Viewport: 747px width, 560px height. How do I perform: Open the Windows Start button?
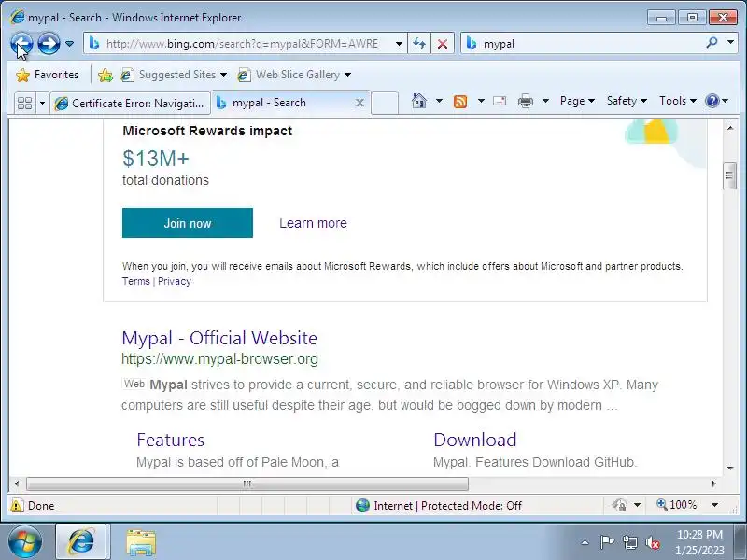click(x=25, y=542)
